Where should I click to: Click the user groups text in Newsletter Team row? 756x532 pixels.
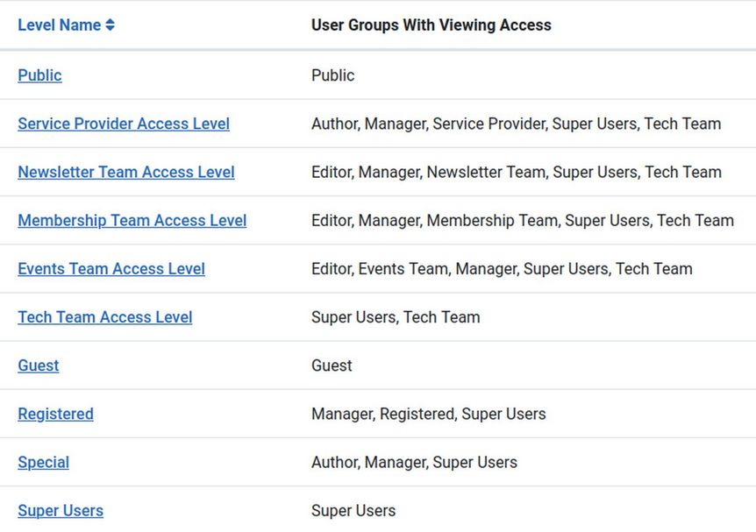pyautogui.click(x=516, y=172)
